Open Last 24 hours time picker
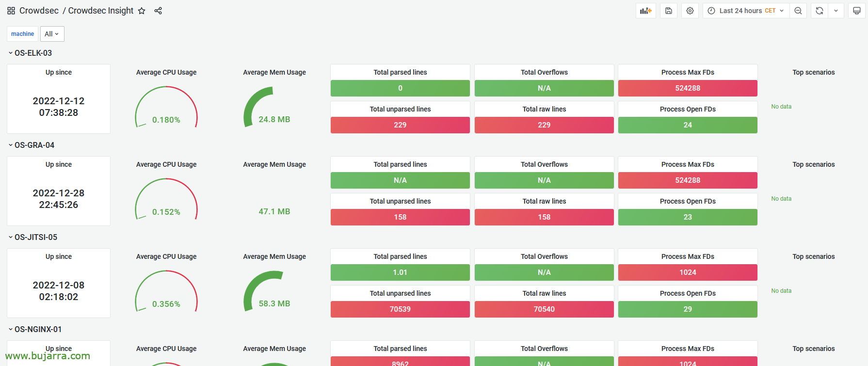Image resolution: width=868 pixels, height=366 pixels. point(746,11)
